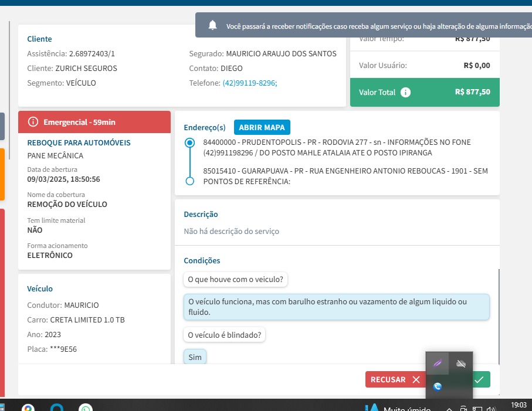Click the Valor Usuário amount R$ 0,00
Viewport: 532px width, 411px height.
(x=477, y=66)
